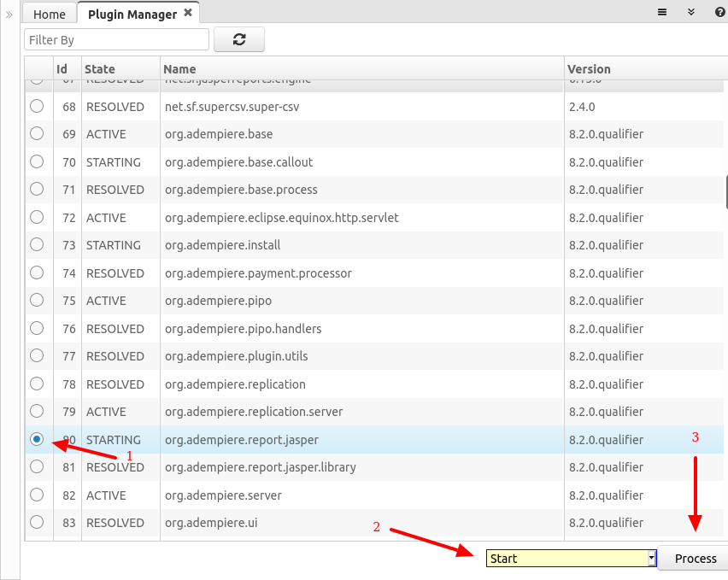Choose the org.adempiere.server radio button
728x580 pixels.
tap(37, 495)
